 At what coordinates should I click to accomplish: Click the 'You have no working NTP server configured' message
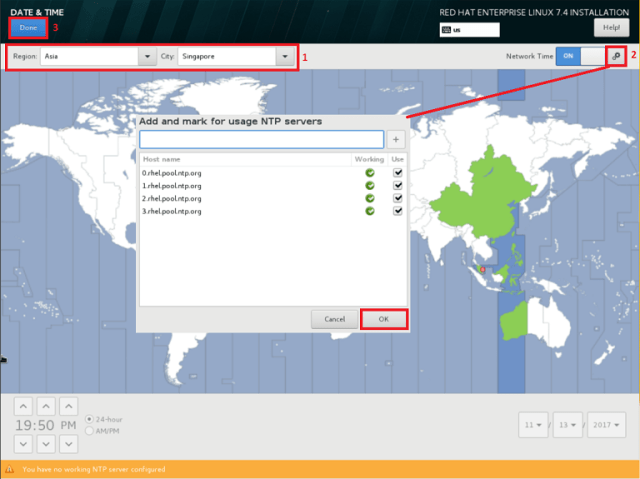[94, 469]
